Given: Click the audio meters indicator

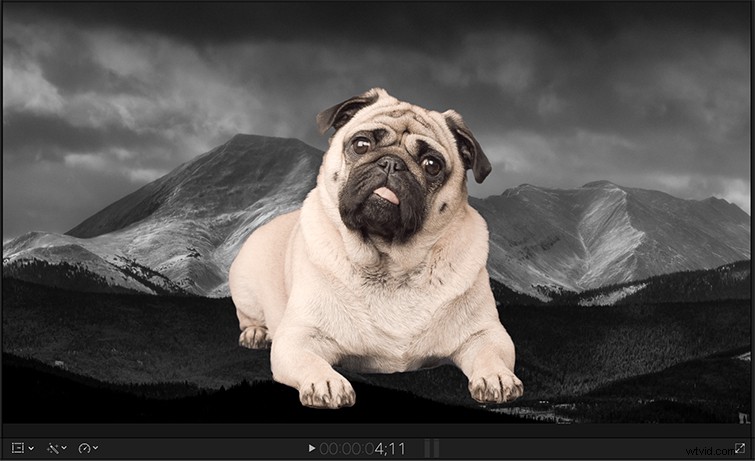Looking at the screenshot, I should pos(431,448).
